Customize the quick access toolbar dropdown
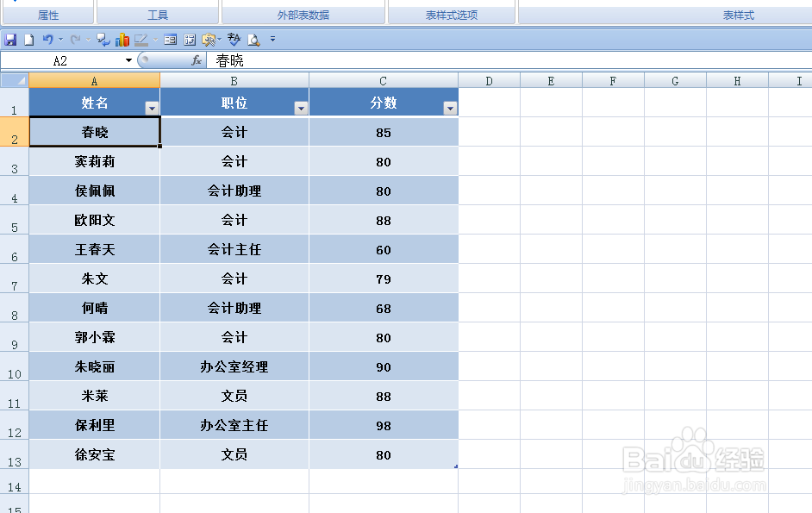 click(x=273, y=39)
